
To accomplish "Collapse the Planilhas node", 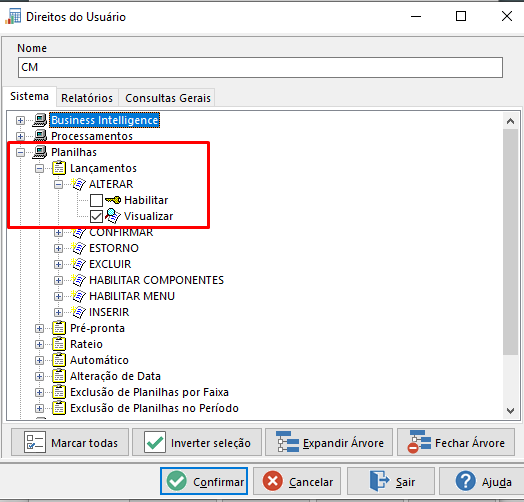I will 20,152.
